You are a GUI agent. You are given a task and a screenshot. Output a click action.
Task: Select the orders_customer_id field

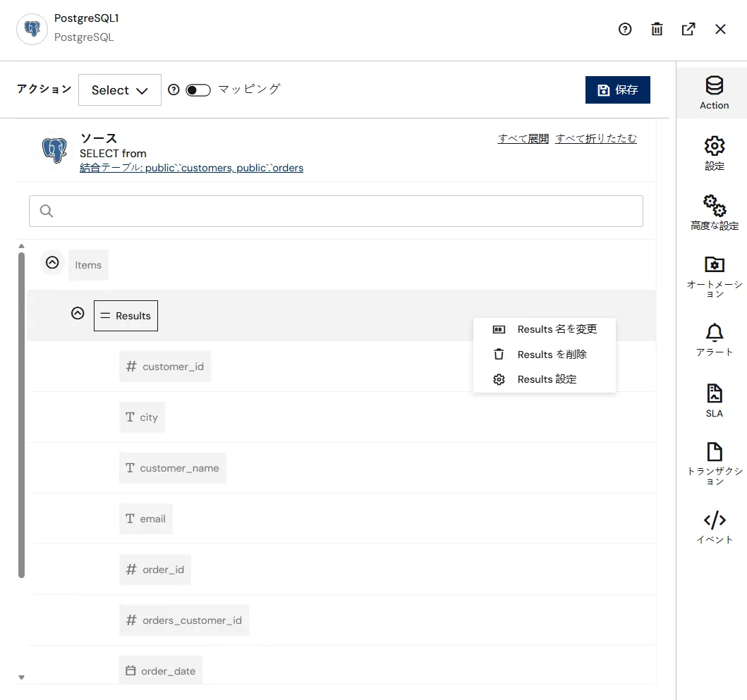184,620
